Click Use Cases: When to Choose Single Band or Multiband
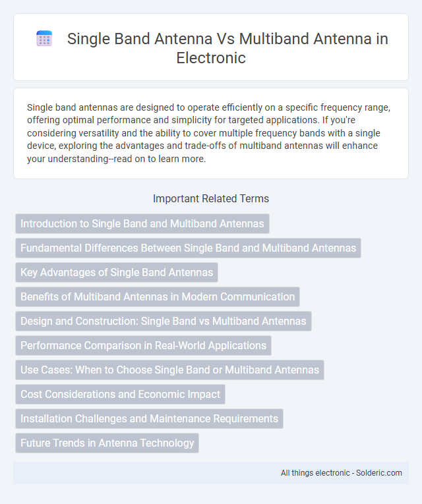Viewport: 422px width, 504px height. (170, 370)
